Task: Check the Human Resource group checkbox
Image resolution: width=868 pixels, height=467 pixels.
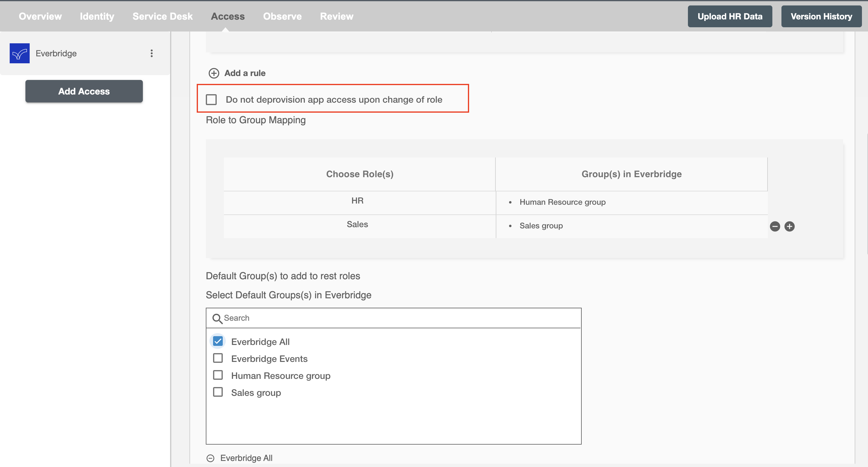Action: coord(218,375)
